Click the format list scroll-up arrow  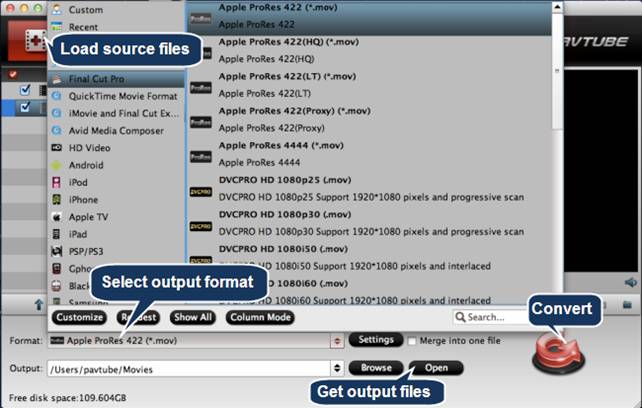(557, 7)
